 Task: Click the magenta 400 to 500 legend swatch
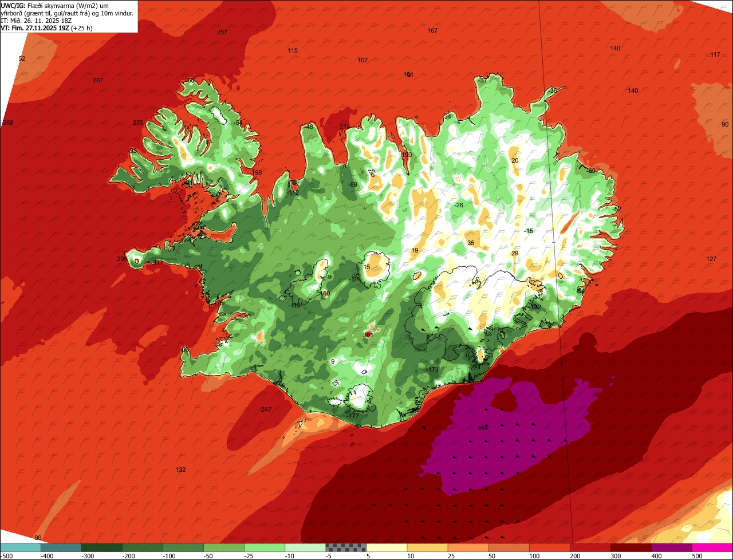pyautogui.click(x=672, y=547)
